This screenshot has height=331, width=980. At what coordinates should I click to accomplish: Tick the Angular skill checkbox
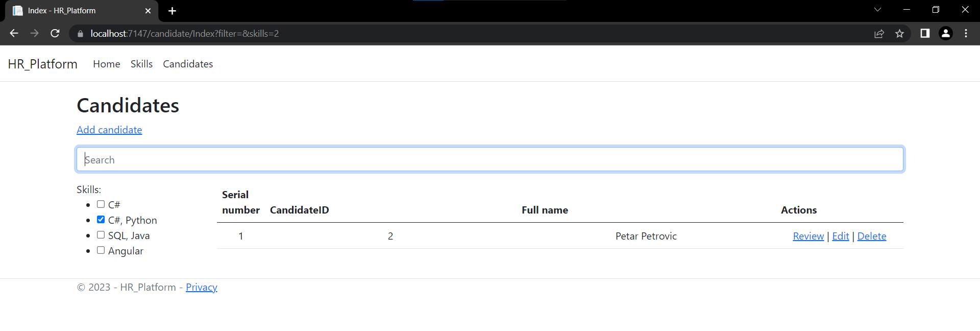coord(101,250)
